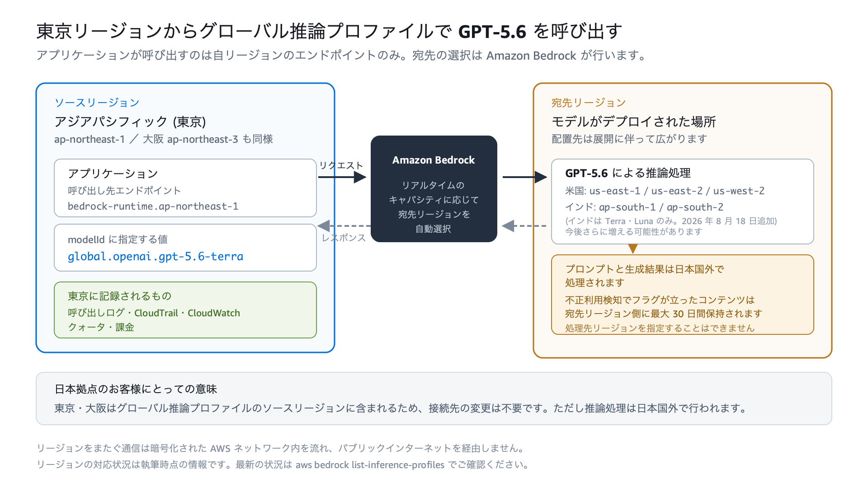
Task: Click the line 宛先リージョン側に最大 30 日間保持されます
Action: point(664,314)
